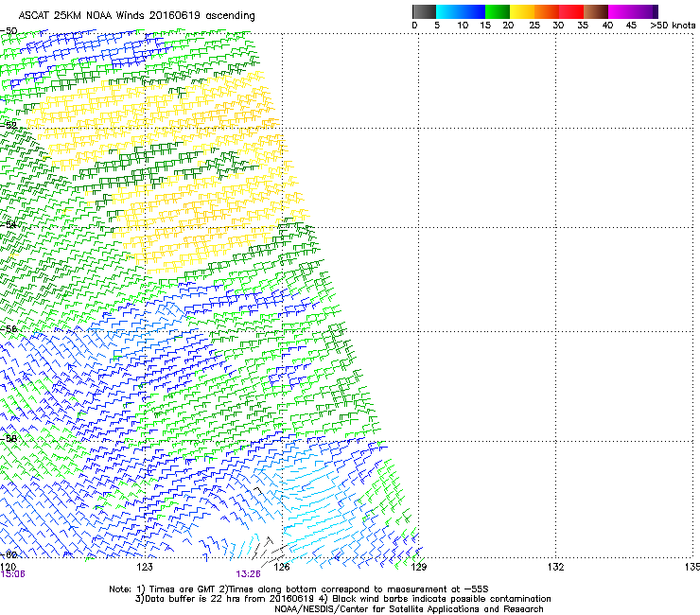Click the 123 longitude axis label
Viewport: 700px width, 615px height.
pyautogui.click(x=145, y=567)
